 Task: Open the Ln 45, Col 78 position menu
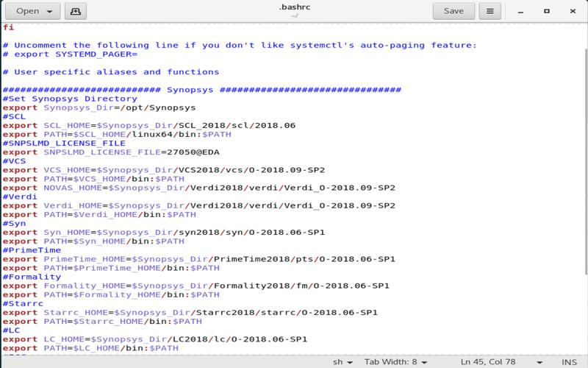tap(501, 362)
